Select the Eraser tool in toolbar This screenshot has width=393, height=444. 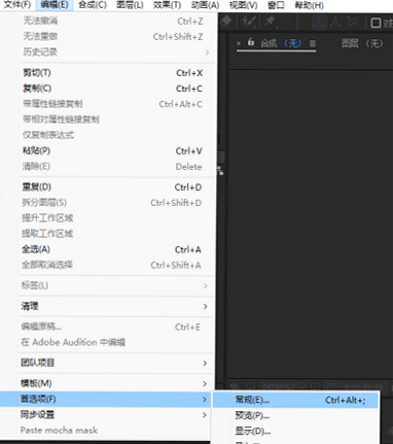[226, 22]
